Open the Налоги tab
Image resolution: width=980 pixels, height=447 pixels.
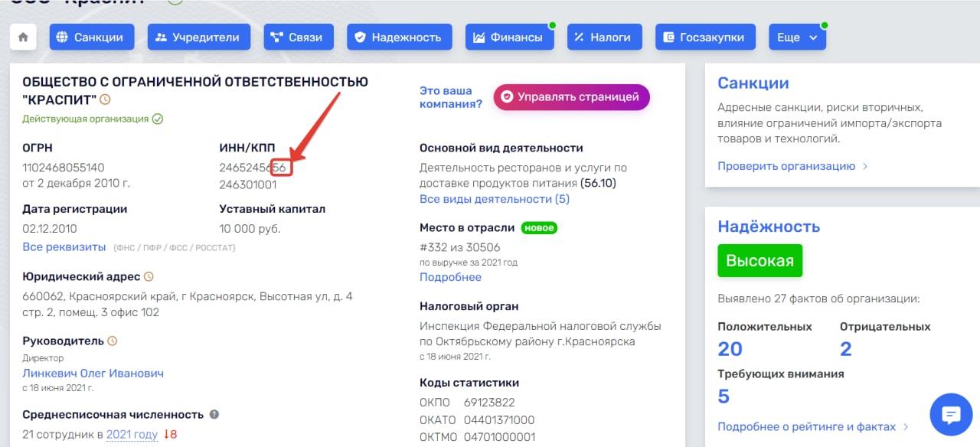[x=604, y=37]
